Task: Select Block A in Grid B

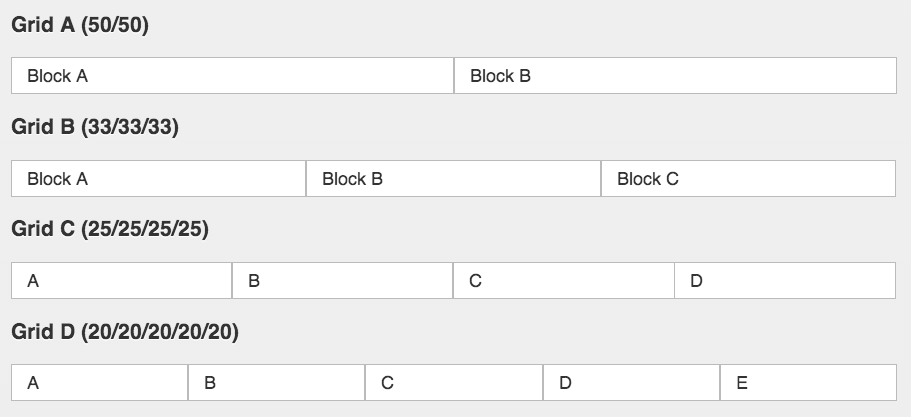Action: point(158,179)
